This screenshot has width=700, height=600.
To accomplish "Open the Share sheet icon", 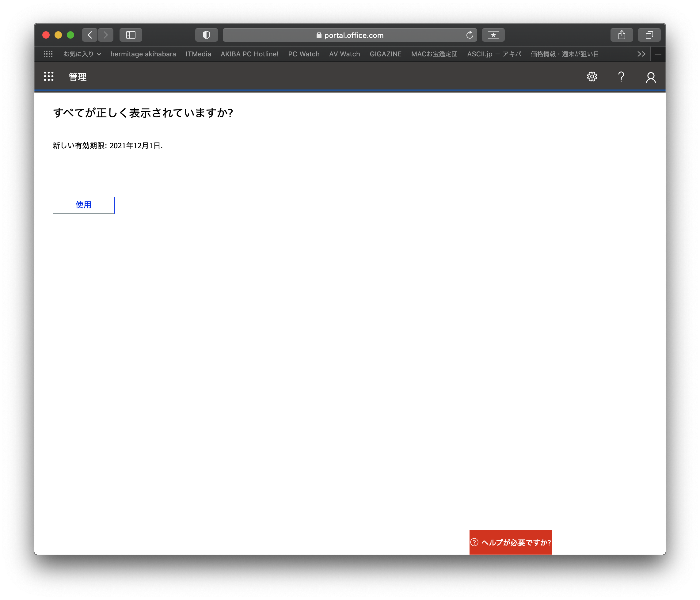I will [622, 35].
